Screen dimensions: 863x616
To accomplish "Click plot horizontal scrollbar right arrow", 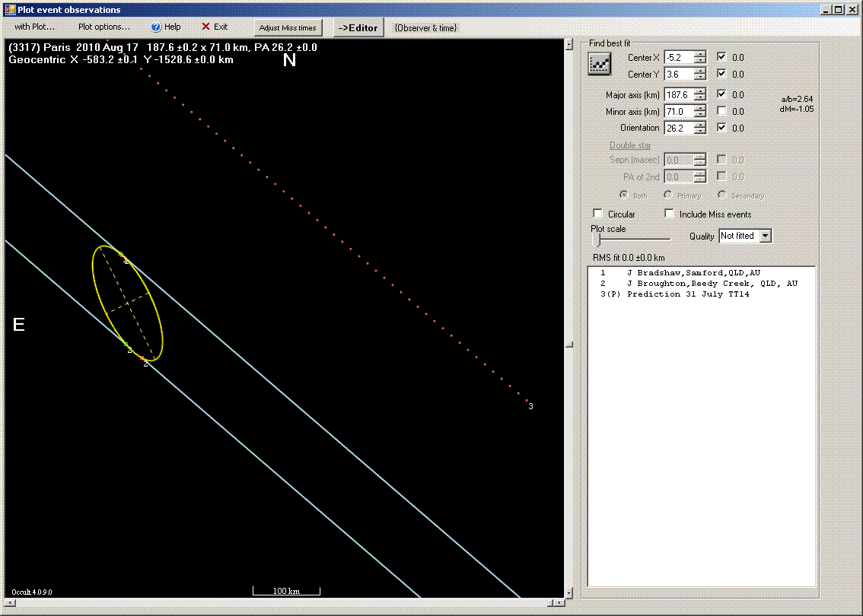I will 559,603.
